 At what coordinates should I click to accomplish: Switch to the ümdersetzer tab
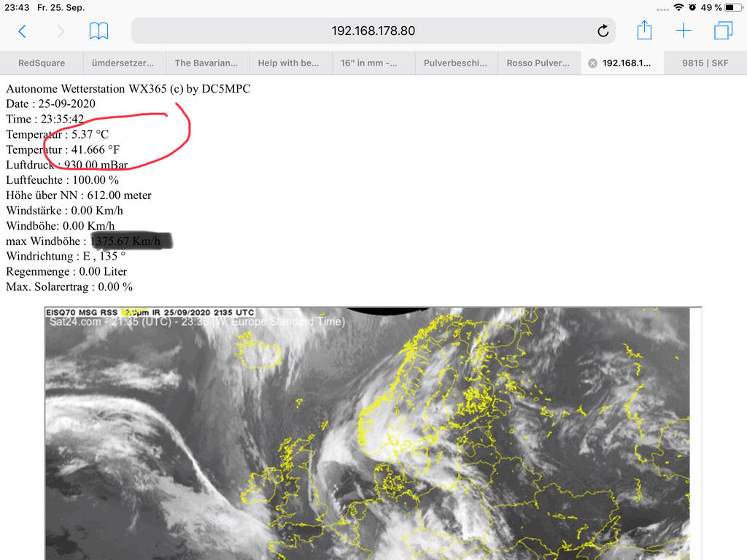point(123,63)
